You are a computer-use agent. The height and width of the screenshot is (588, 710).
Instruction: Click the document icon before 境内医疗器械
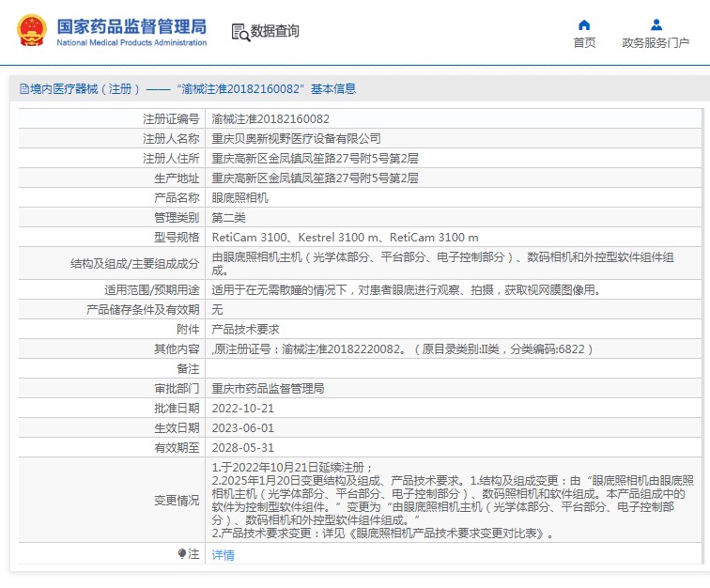tap(24, 89)
